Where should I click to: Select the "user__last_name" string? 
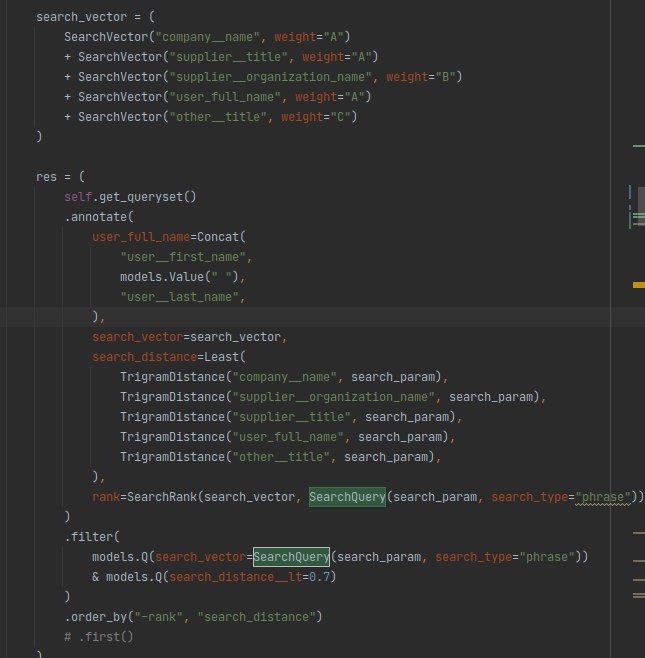[x=179, y=297]
